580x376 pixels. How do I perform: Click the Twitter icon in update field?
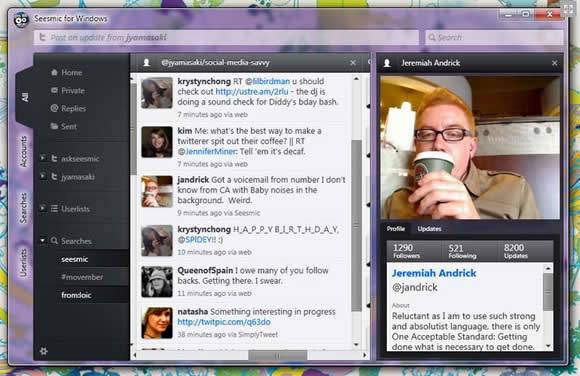(x=43, y=37)
